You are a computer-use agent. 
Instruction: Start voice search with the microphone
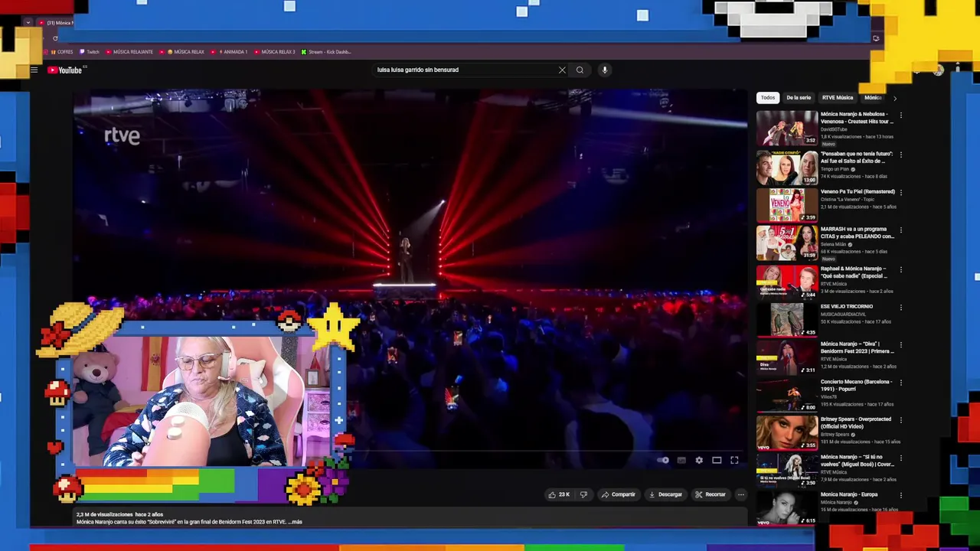pos(604,70)
